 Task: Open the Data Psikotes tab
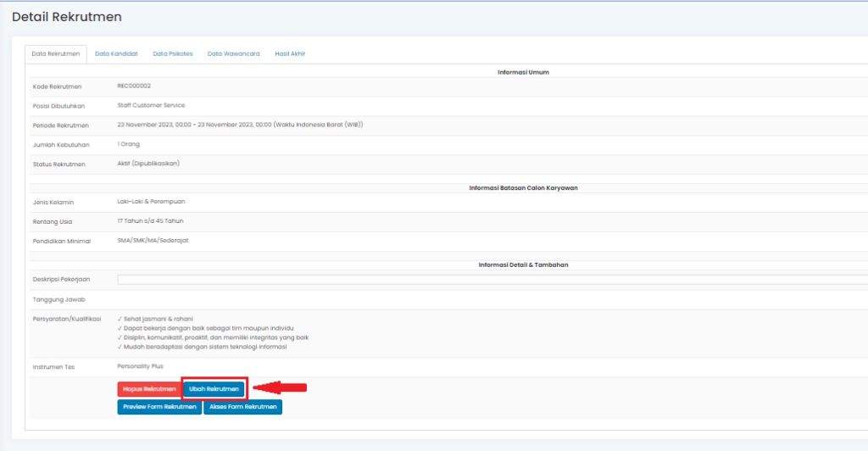pos(172,53)
